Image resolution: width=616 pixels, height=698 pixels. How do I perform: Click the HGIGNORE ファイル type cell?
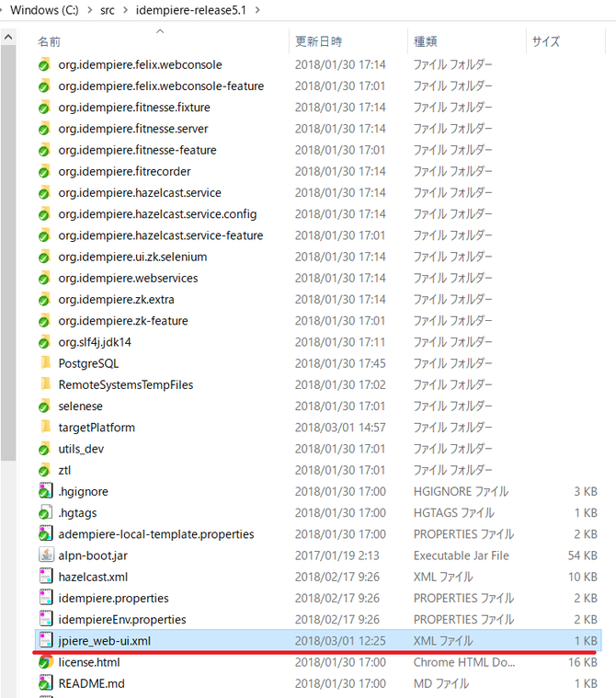(x=462, y=491)
